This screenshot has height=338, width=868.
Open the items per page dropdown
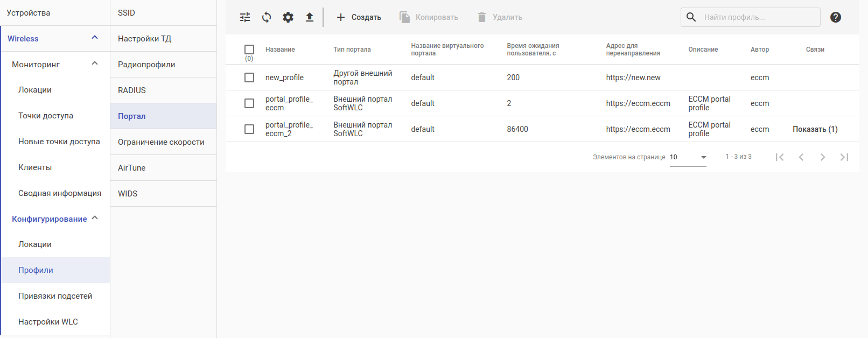[688, 157]
